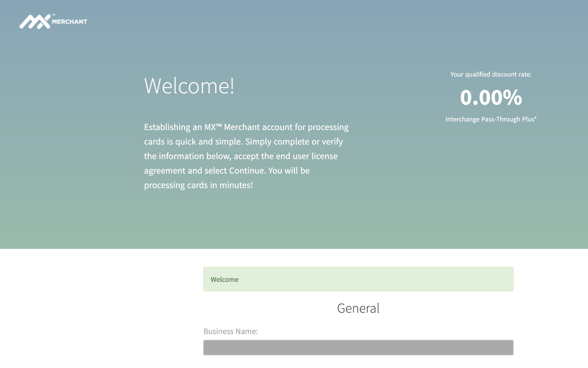The image size is (588, 368).
Task: Click the line 'the information below, accept'
Action: point(241,156)
